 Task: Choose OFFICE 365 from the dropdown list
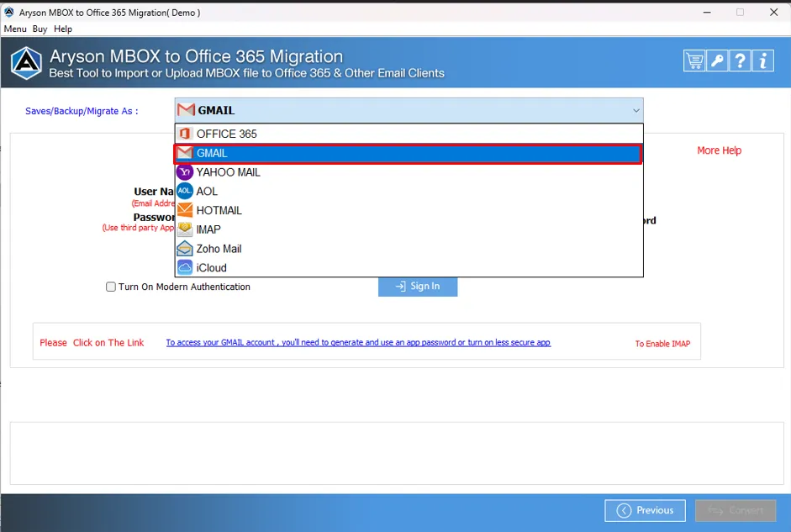[409, 134]
